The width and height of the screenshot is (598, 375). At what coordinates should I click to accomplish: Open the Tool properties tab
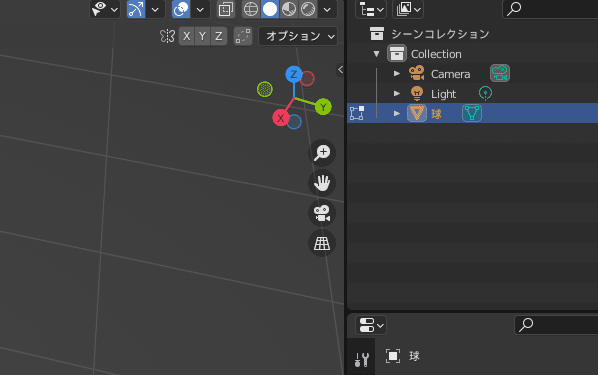361,359
